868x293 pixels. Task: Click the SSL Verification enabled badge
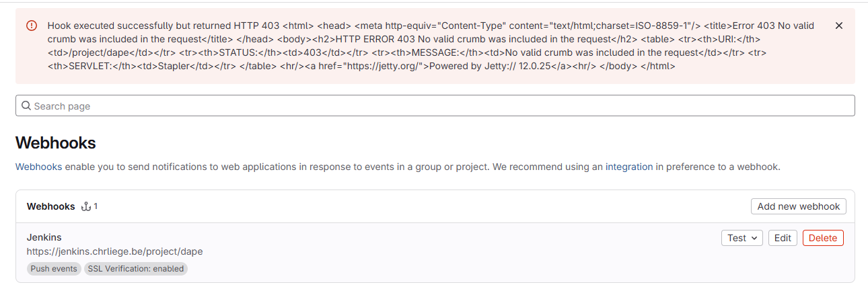click(x=135, y=269)
